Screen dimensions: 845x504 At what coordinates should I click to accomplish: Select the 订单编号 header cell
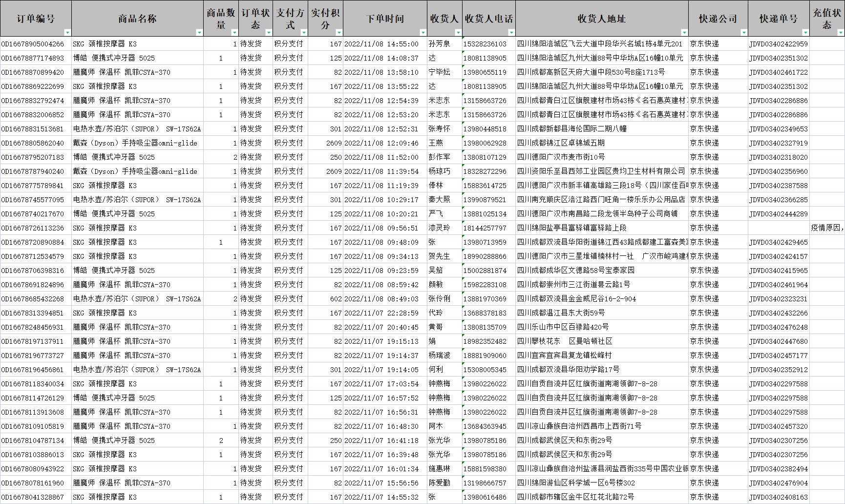coord(36,19)
